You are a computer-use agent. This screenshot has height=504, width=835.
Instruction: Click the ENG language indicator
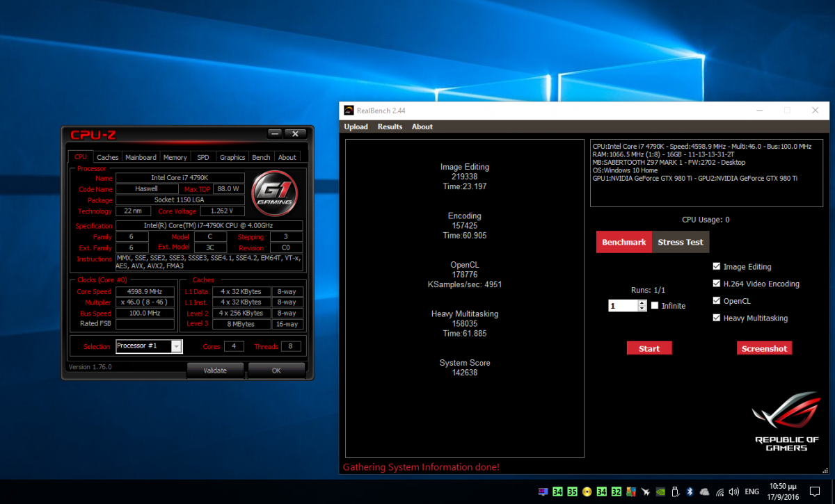tap(751, 491)
